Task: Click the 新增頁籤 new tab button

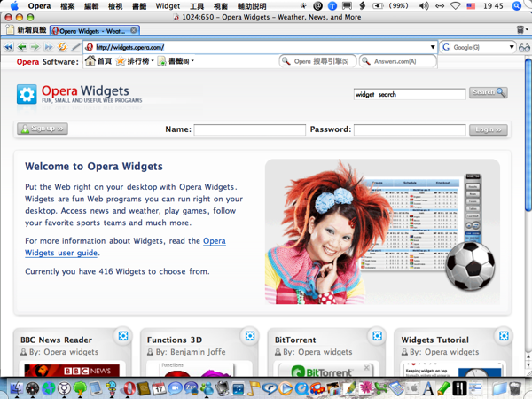Action: tap(26, 30)
